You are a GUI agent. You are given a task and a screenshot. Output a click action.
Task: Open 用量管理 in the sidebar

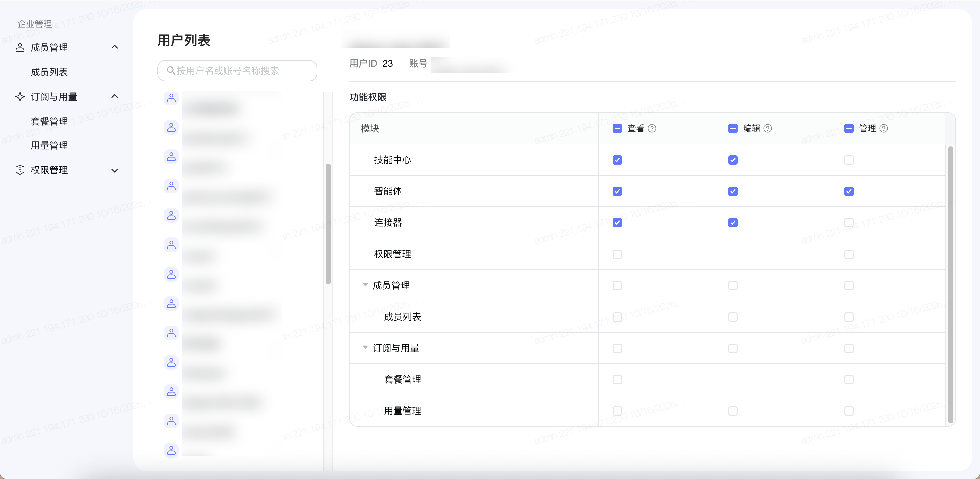49,145
